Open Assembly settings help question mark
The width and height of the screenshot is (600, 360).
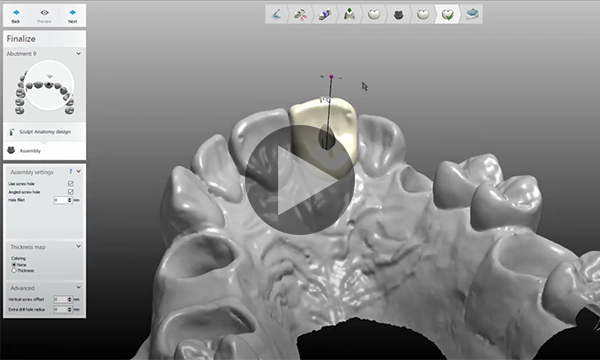[70, 171]
